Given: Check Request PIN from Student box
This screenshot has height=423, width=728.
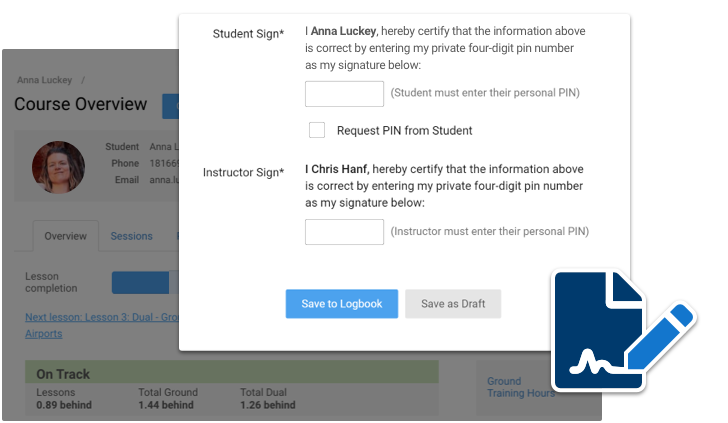Looking at the screenshot, I should pyautogui.click(x=317, y=130).
